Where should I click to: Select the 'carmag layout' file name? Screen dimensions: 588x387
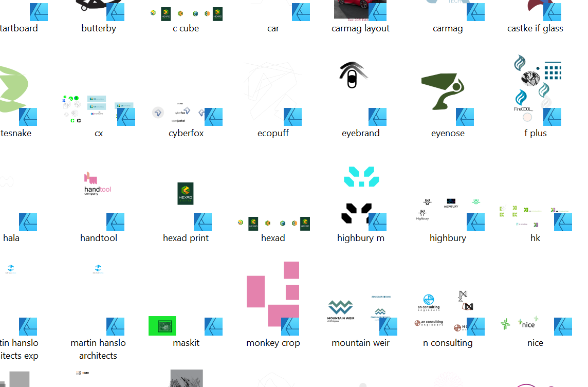360,28
